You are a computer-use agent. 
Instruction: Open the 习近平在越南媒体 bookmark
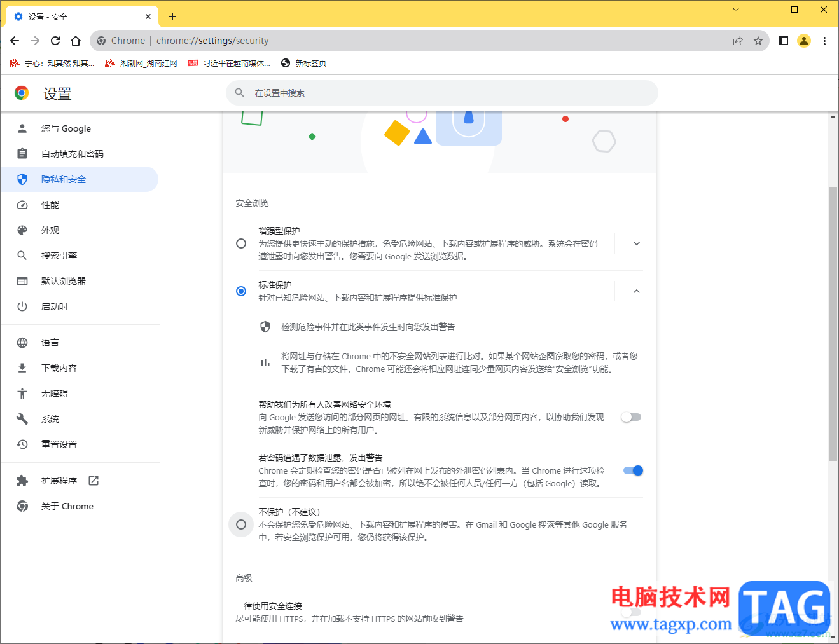click(229, 63)
